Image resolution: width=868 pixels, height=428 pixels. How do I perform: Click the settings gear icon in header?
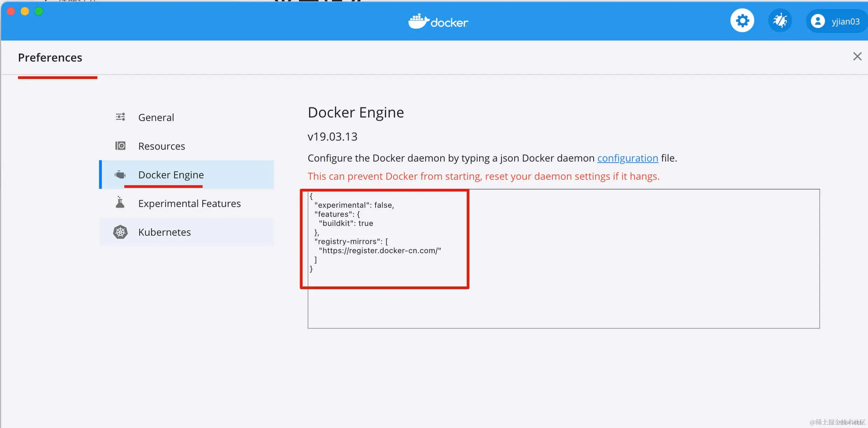(x=742, y=21)
